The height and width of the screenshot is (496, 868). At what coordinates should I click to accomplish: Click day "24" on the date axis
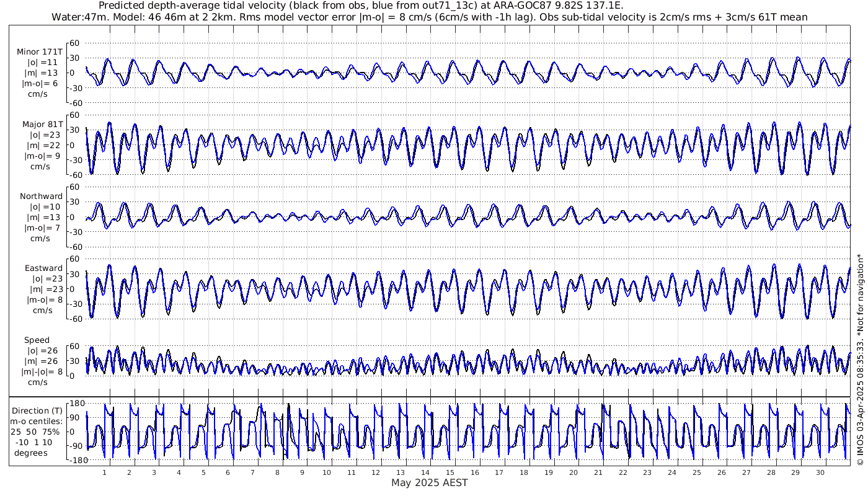pos(672,472)
